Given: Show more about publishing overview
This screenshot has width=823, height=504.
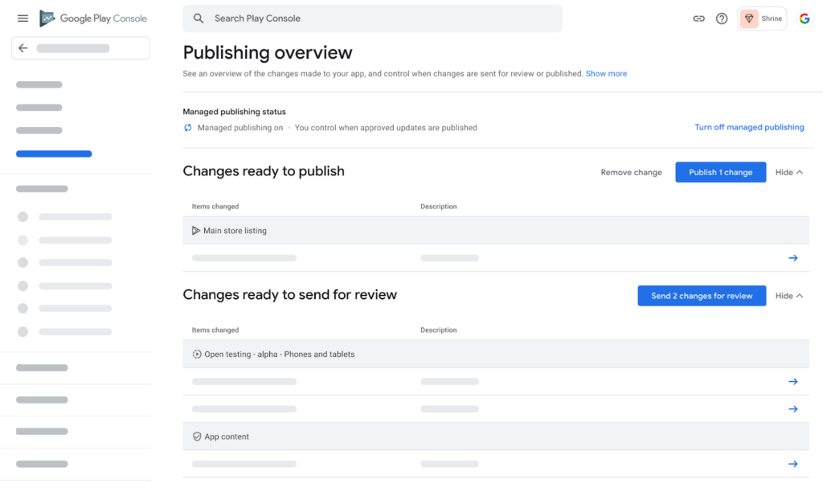Looking at the screenshot, I should (x=606, y=73).
